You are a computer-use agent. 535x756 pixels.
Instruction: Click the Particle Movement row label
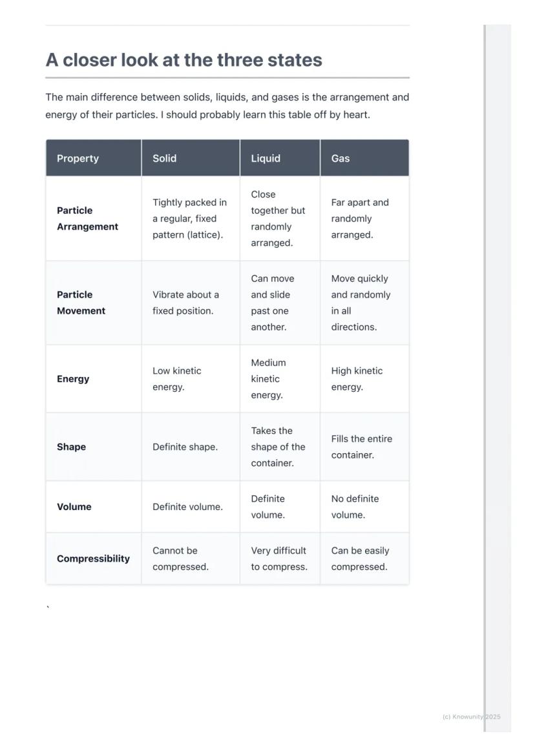coord(81,302)
